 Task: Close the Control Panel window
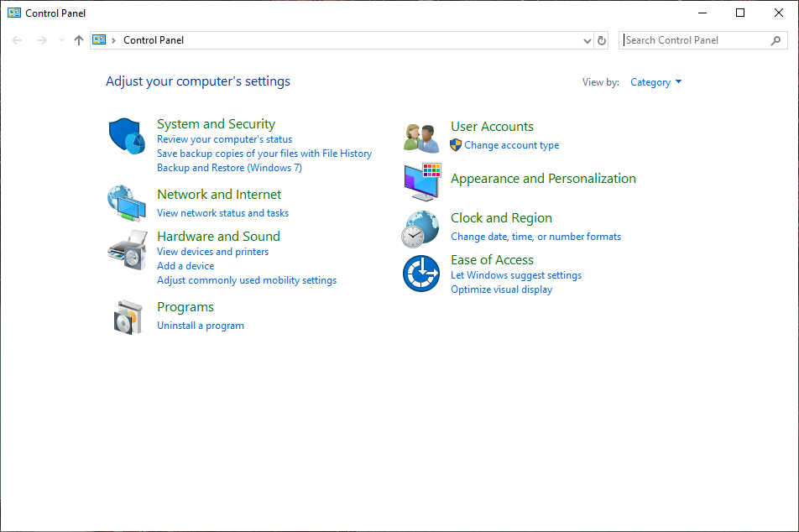point(779,13)
